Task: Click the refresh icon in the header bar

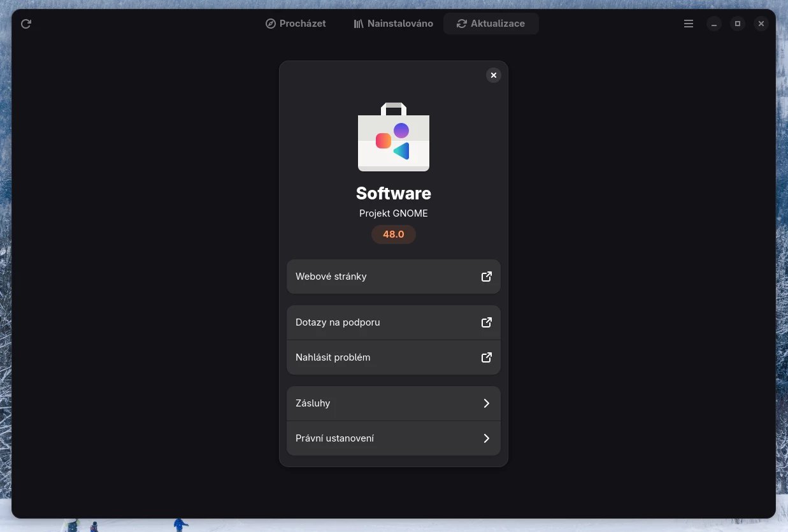Action: pyautogui.click(x=26, y=24)
